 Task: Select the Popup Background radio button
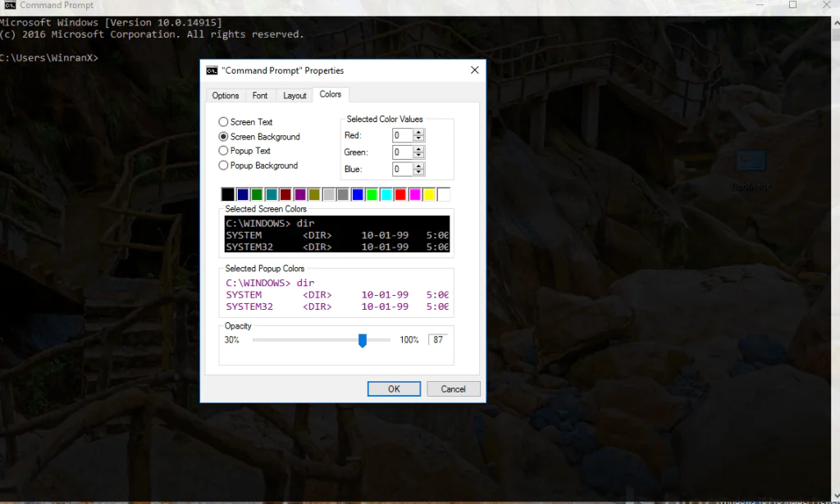[223, 166]
